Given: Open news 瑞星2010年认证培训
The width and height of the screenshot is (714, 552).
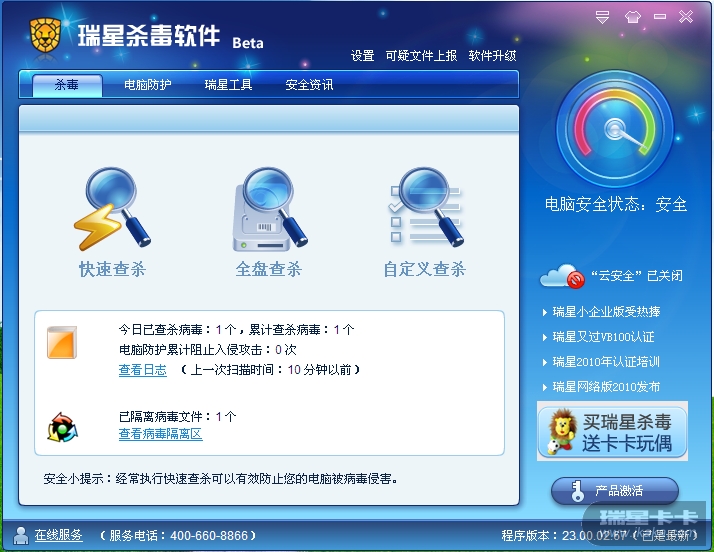Looking at the screenshot, I should [x=606, y=362].
